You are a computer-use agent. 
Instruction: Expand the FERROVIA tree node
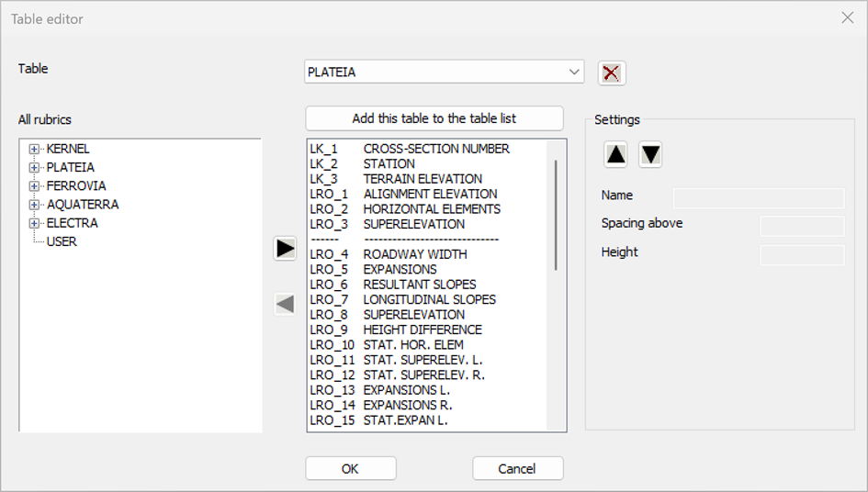tap(34, 185)
